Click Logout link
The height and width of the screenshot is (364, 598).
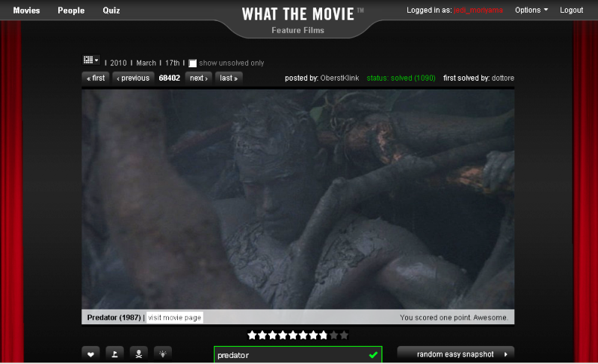571,10
